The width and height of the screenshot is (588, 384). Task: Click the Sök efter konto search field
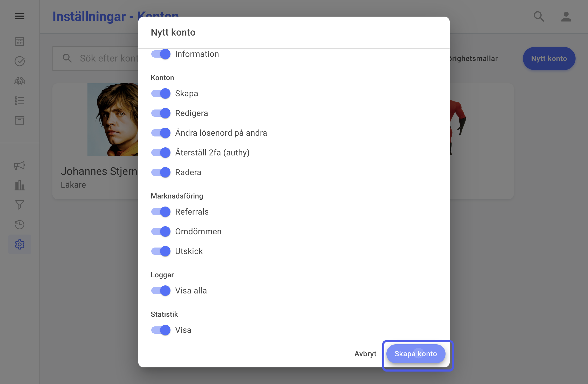[96, 59]
